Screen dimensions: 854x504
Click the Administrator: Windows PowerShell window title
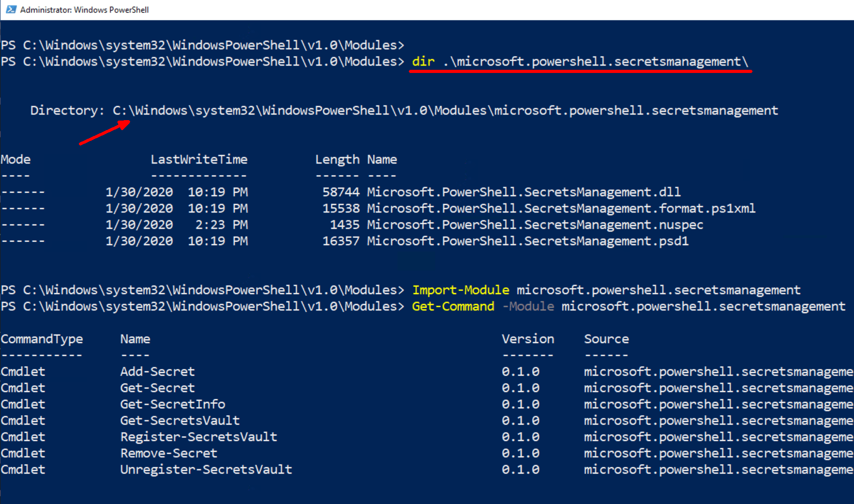click(84, 10)
